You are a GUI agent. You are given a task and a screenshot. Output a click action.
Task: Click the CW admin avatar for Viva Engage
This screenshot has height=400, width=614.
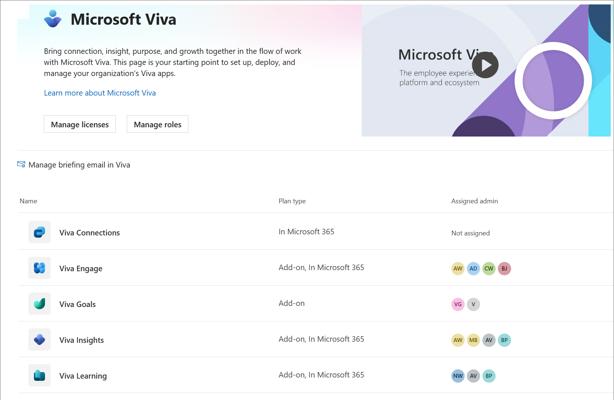pyautogui.click(x=489, y=268)
